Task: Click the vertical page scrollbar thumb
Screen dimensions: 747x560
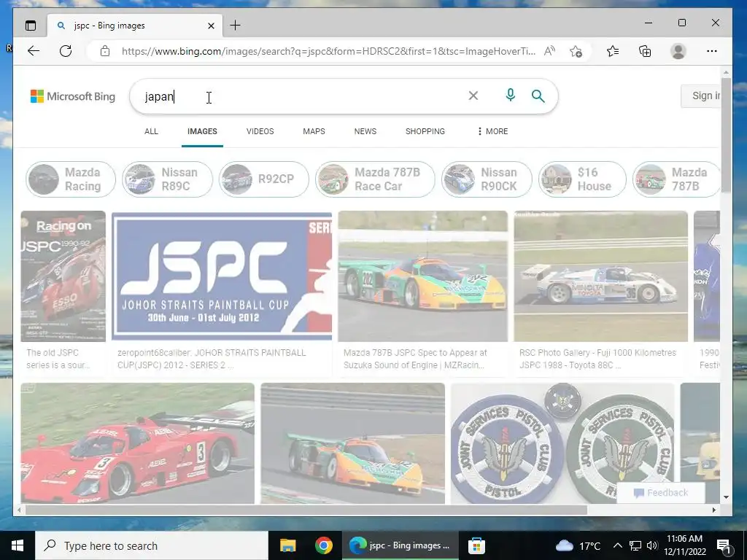Action: [726, 136]
